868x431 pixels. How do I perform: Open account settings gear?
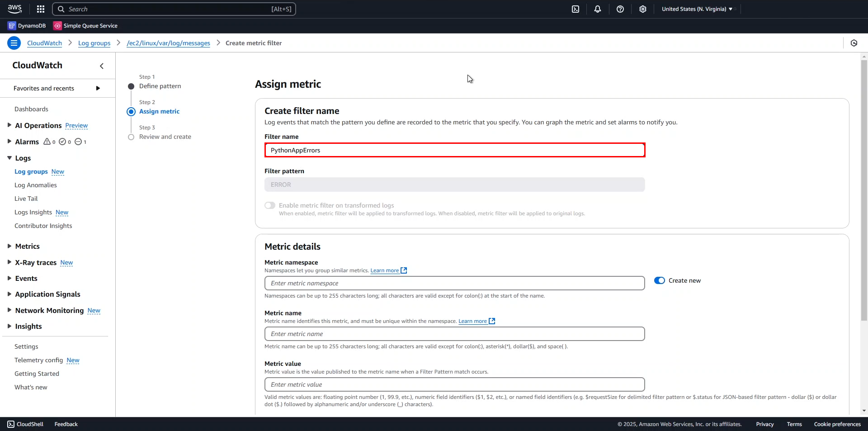pos(642,9)
